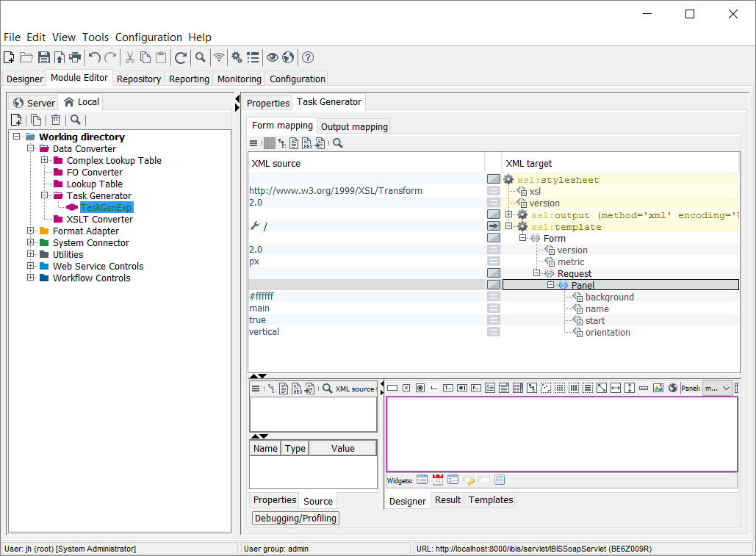Expand the xsl:output node
This screenshot has height=556, width=756.
508,214
